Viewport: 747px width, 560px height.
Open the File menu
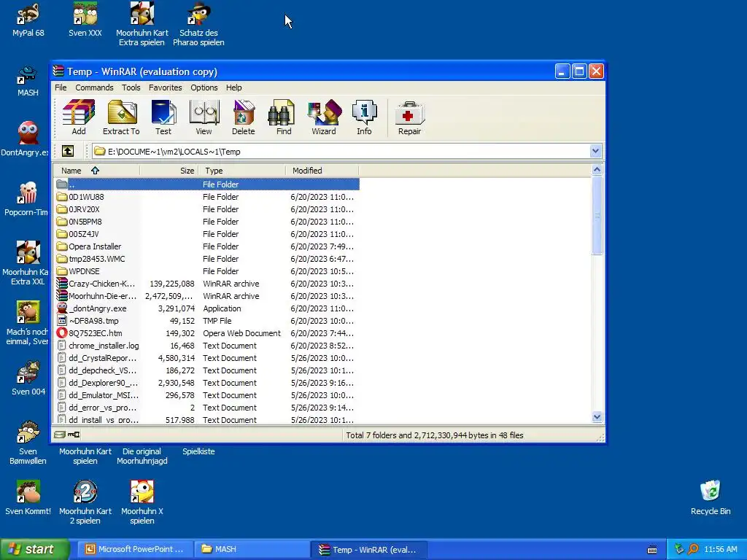point(61,87)
